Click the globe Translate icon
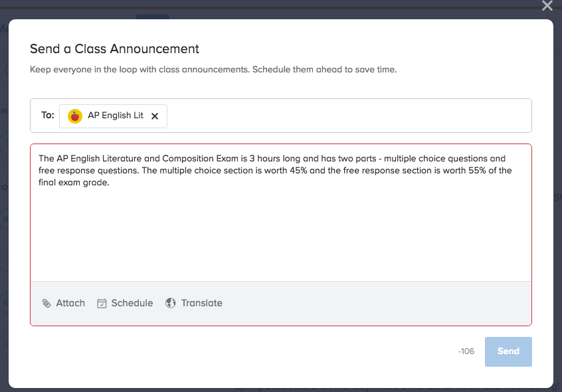 [x=171, y=303]
